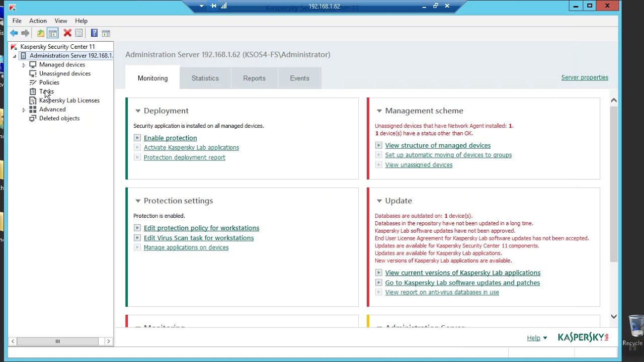
Task: Click Set up automatic moving of devices link
Action: pyautogui.click(x=448, y=155)
